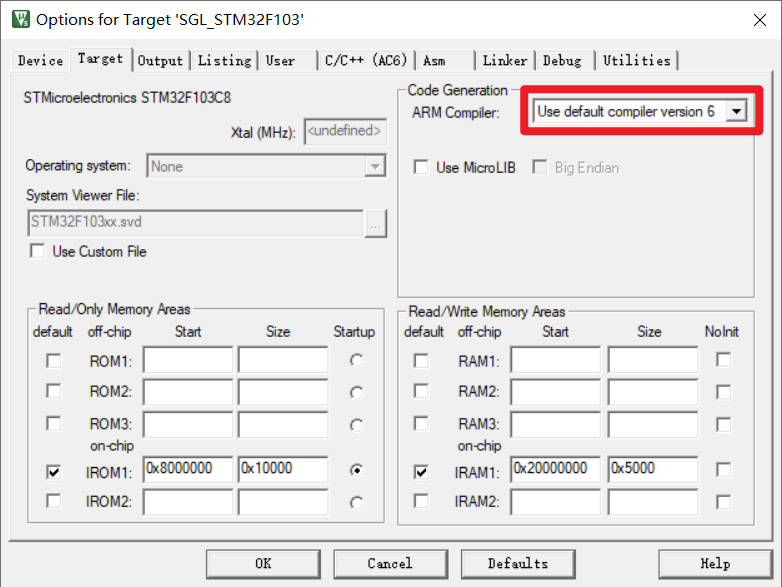Image resolution: width=782 pixels, height=587 pixels.
Task: Enable NoInit for RAM2
Action: click(723, 392)
